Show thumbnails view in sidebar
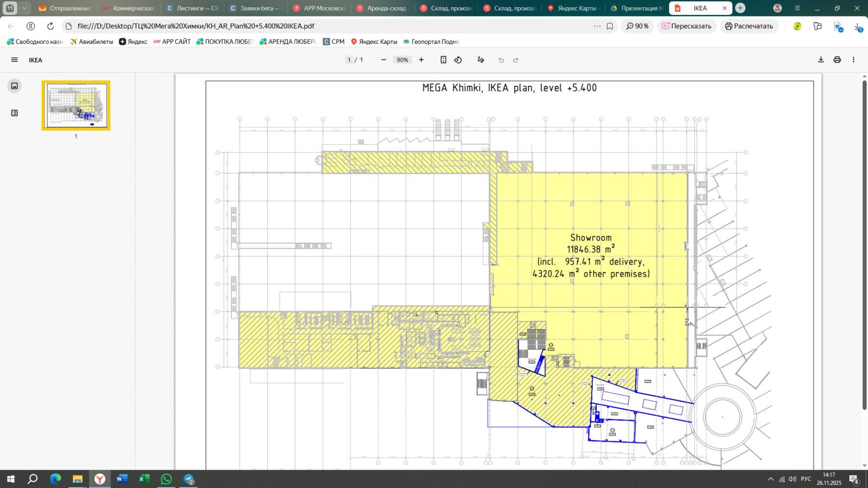Image resolution: width=868 pixels, height=488 pixels. point(14,86)
